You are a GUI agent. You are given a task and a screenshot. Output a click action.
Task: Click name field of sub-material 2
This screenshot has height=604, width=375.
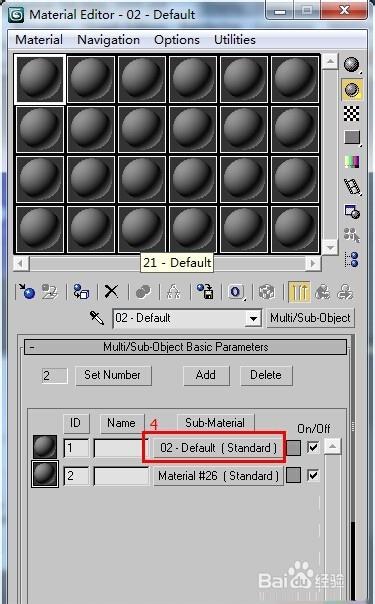click(121, 476)
